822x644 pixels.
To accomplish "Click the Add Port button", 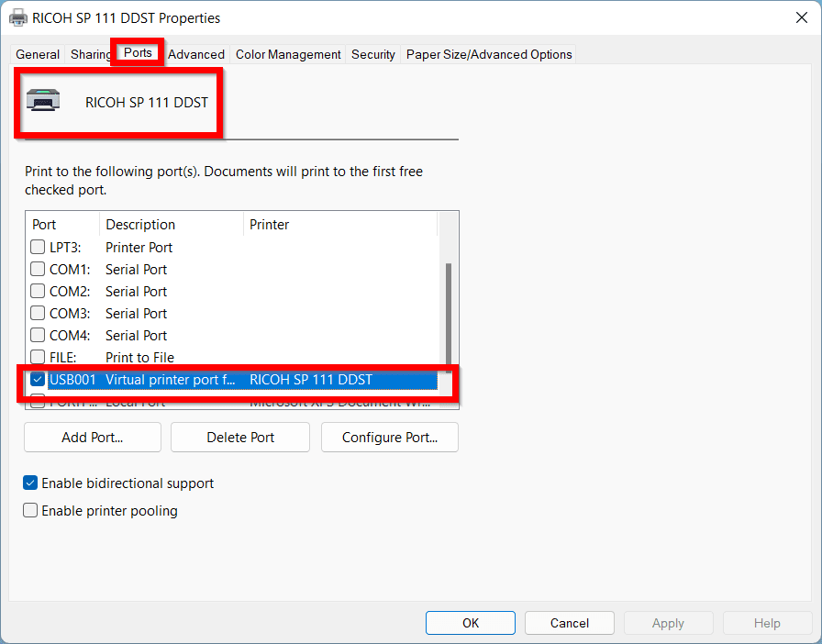I will (x=93, y=438).
